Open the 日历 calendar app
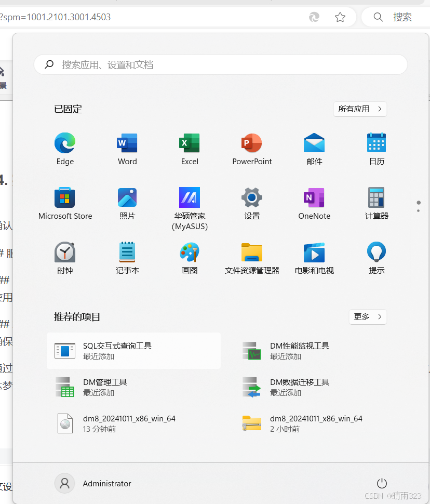 377,149
